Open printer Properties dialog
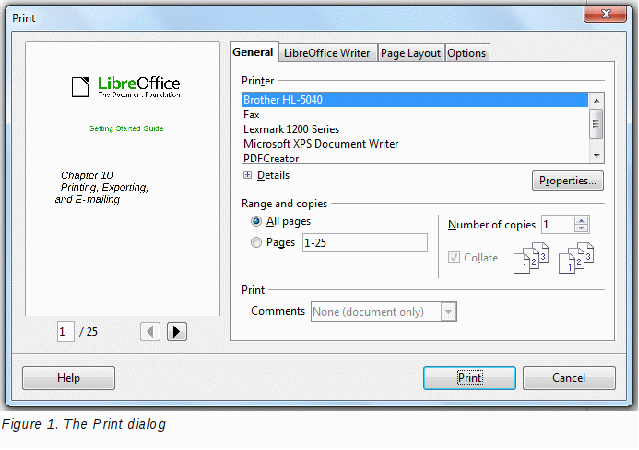Image resolution: width=639 pixels, height=450 pixels. [568, 181]
